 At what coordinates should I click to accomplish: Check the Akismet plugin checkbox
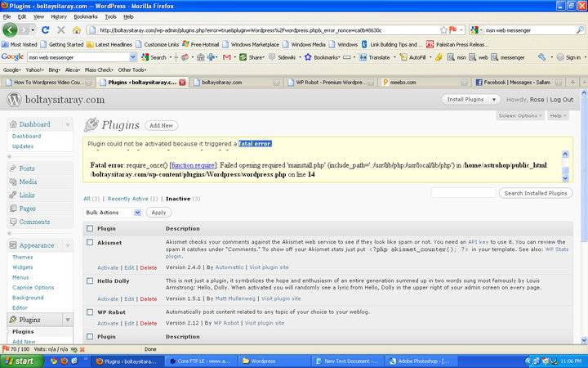pyautogui.click(x=90, y=242)
